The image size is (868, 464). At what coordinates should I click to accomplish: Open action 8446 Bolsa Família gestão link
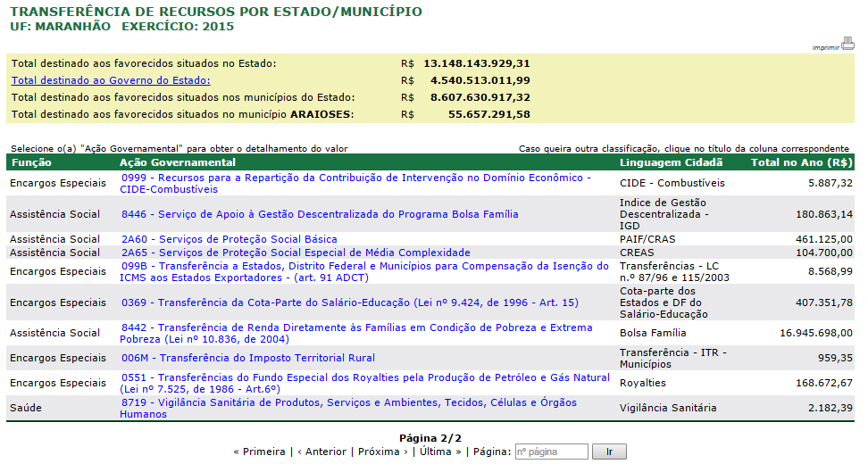pos(320,214)
